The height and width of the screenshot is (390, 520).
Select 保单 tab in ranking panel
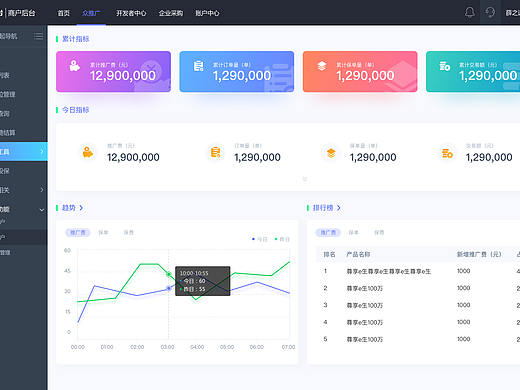tap(354, 232)
